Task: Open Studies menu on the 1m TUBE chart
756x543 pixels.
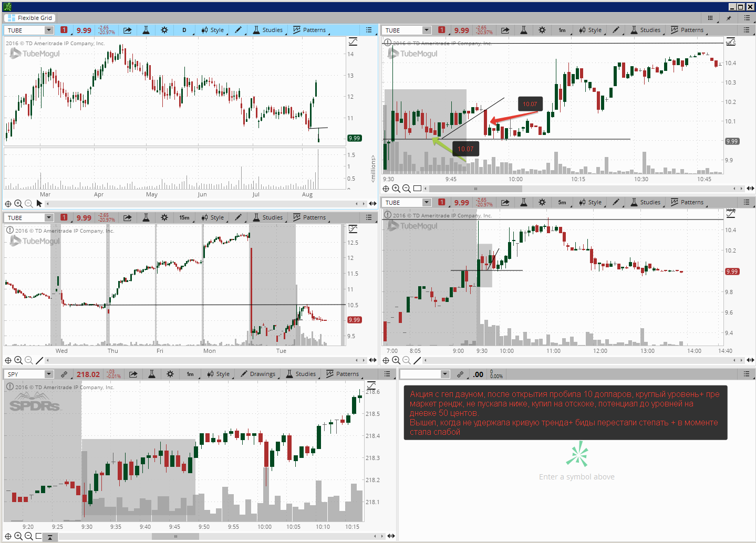Action: (x=646, y=30)
